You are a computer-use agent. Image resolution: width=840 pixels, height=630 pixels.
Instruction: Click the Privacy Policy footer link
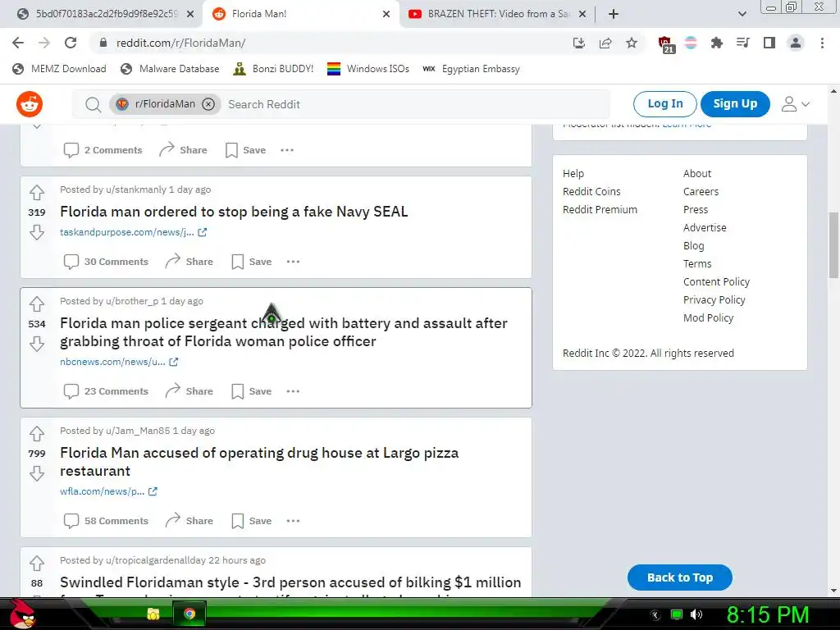[x=714, y=300]
